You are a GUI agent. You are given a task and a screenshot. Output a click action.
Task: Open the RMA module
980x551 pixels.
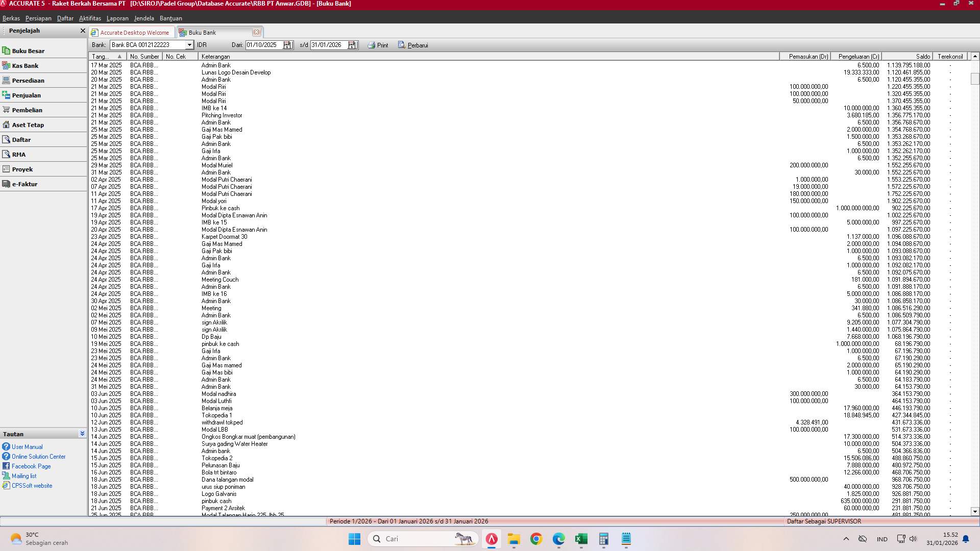(x=18, y=154)
